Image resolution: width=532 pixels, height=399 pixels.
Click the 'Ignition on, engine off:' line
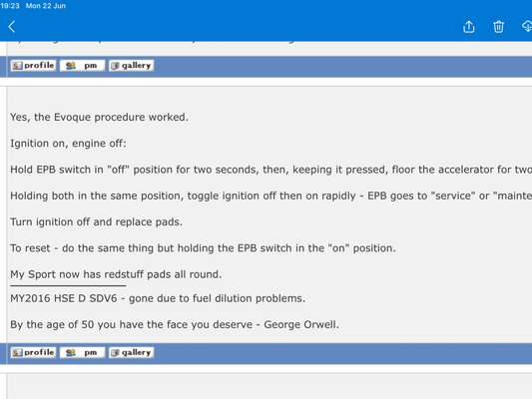pyautogui.click(x=68, y=144)
